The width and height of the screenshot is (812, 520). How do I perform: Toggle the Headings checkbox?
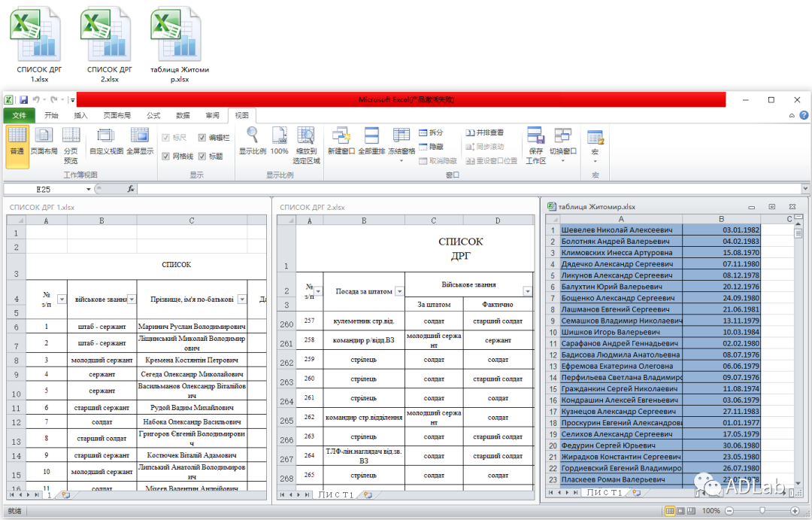(201, 157)
